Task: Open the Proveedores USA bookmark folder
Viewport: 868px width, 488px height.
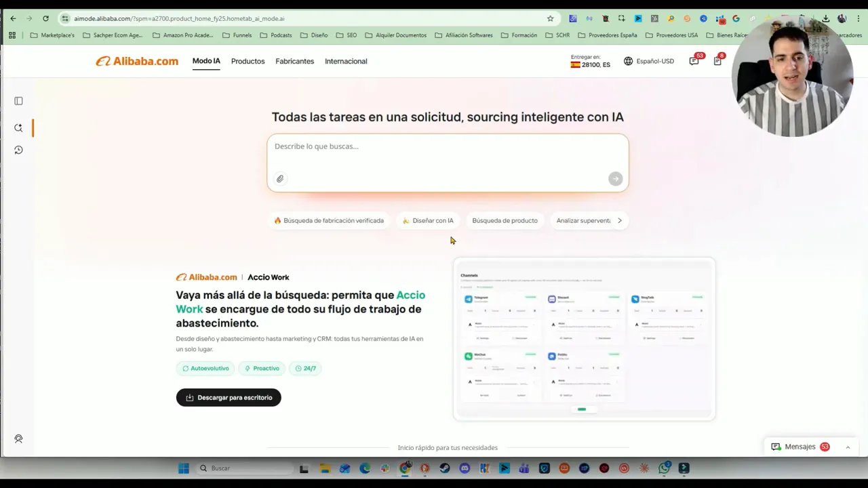Action: 671,35
